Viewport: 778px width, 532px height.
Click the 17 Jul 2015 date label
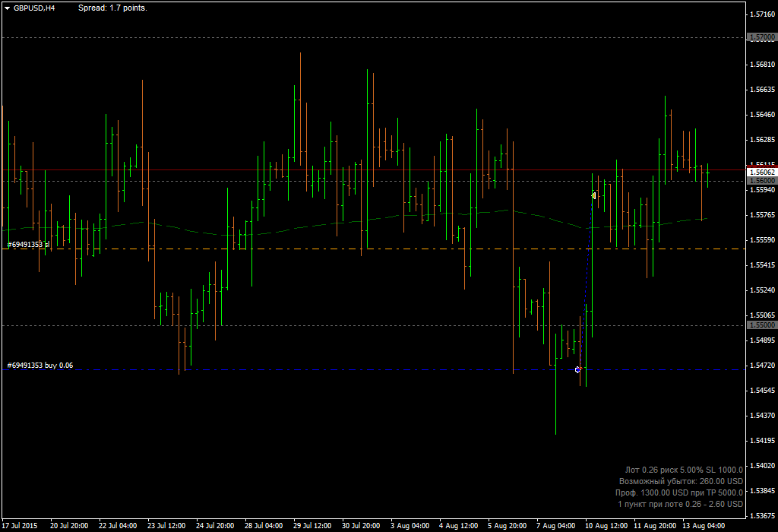[x=19, y=526]
